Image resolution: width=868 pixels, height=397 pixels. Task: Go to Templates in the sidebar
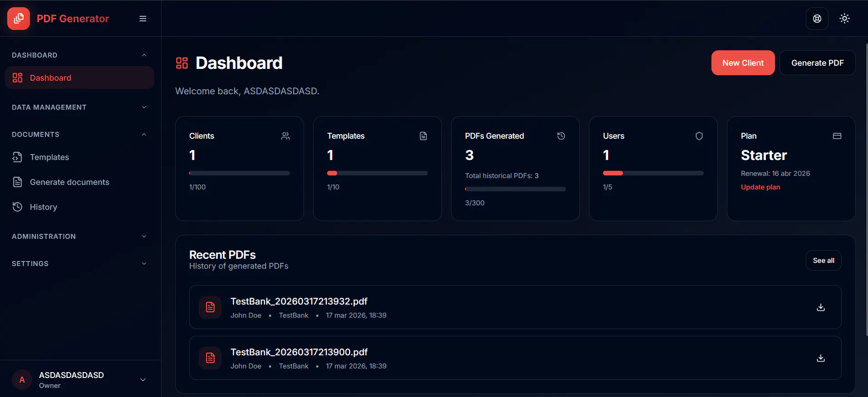pyautogui.click(x=80, y=157)
